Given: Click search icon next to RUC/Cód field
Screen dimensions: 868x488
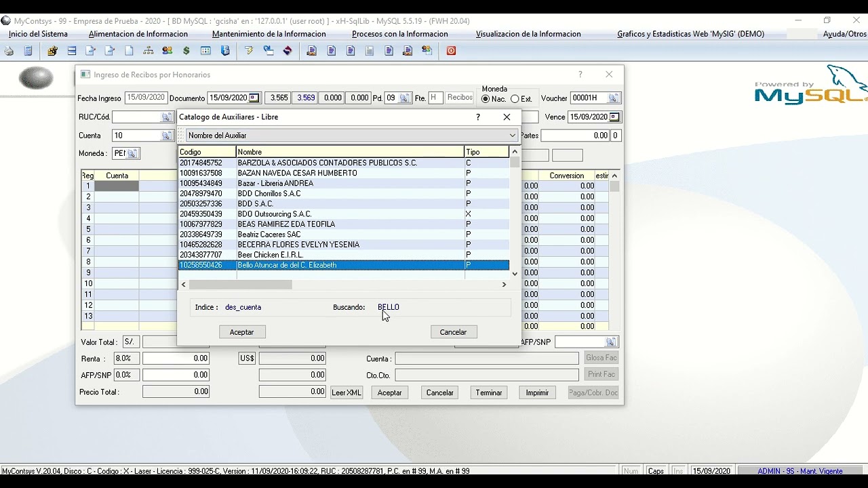Looking at the screenshot, I should [166, 117].
